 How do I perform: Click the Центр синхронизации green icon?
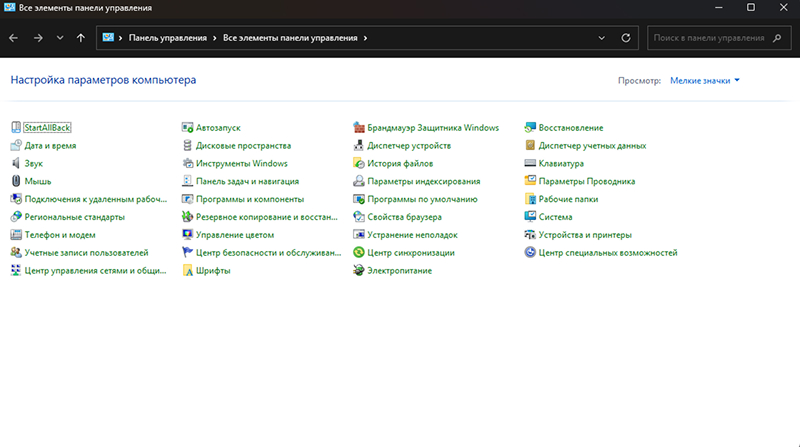359,253
